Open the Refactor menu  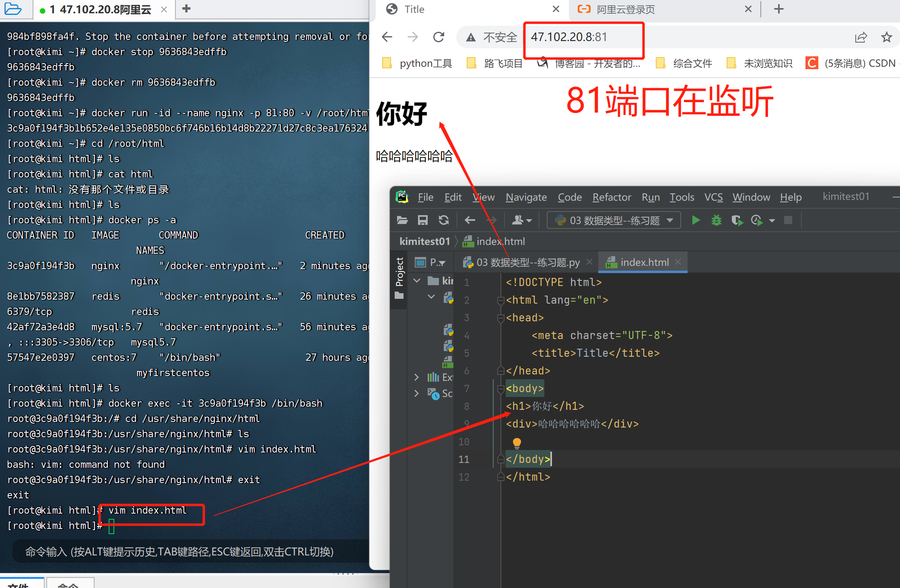(612, 197)
